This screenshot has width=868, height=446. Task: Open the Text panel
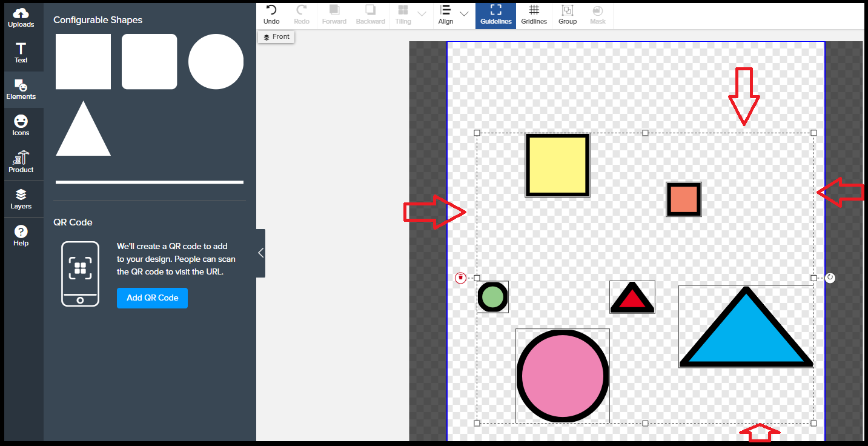point(21,53)
